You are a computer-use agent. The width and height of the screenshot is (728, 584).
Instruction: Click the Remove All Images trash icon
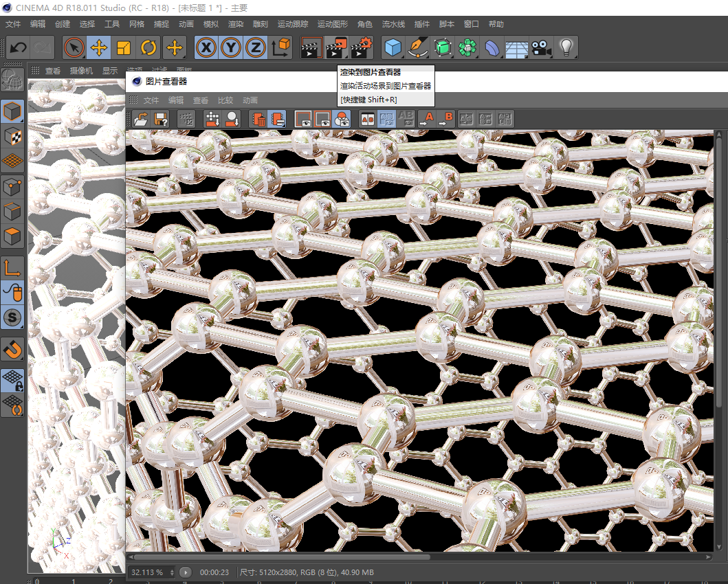[258, 120]
